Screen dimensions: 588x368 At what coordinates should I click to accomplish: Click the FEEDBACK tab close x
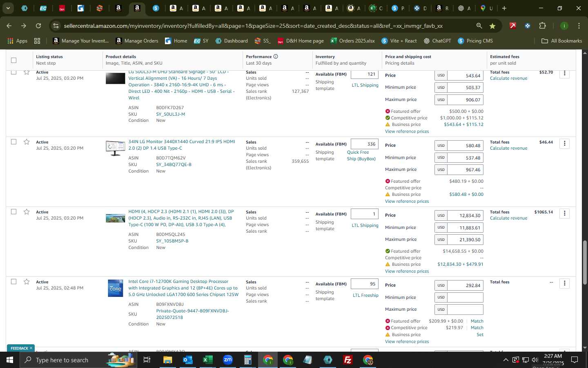pos(31,348)
